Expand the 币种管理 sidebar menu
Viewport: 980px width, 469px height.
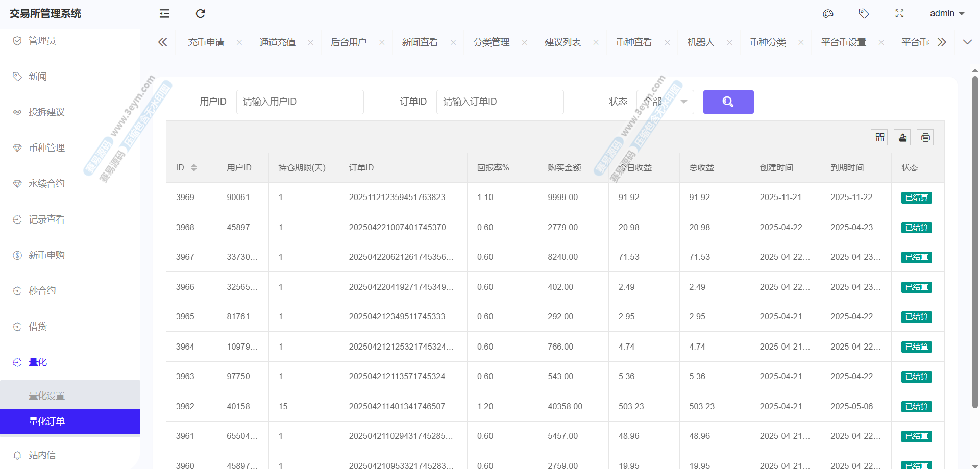[x=47, y=148]
